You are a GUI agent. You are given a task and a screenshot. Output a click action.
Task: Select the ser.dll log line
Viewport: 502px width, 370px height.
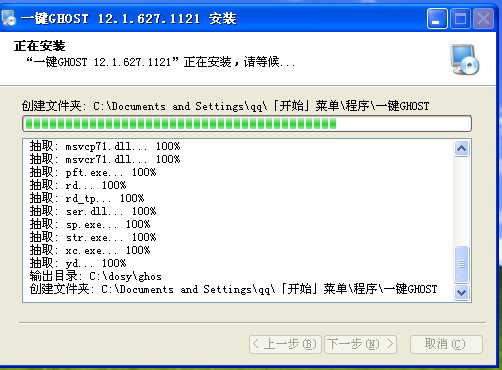93,211
